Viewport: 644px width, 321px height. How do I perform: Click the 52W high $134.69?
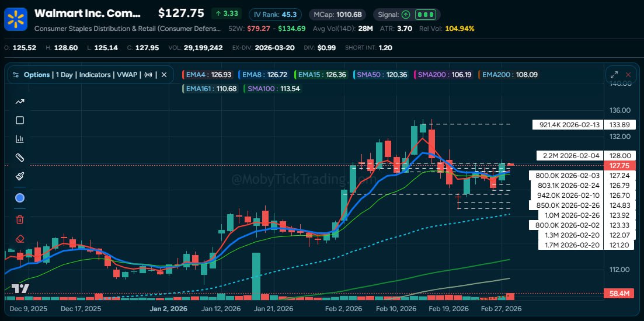tap(291, 29)
